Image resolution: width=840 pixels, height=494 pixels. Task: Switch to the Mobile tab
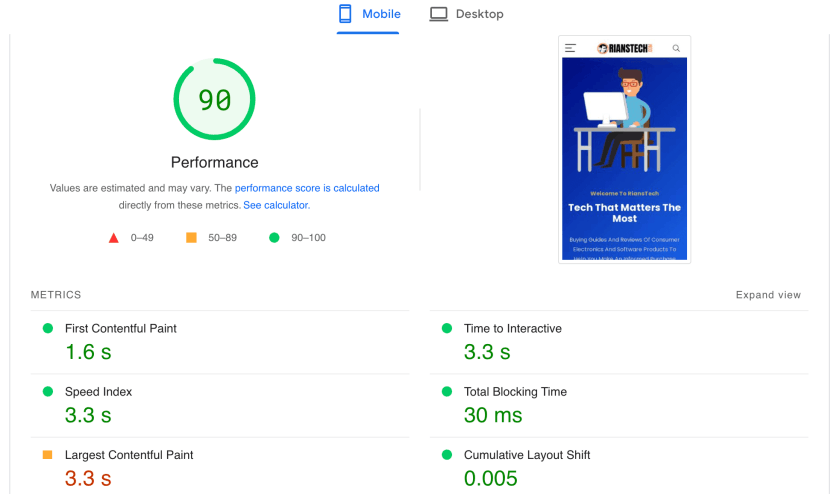369,14
